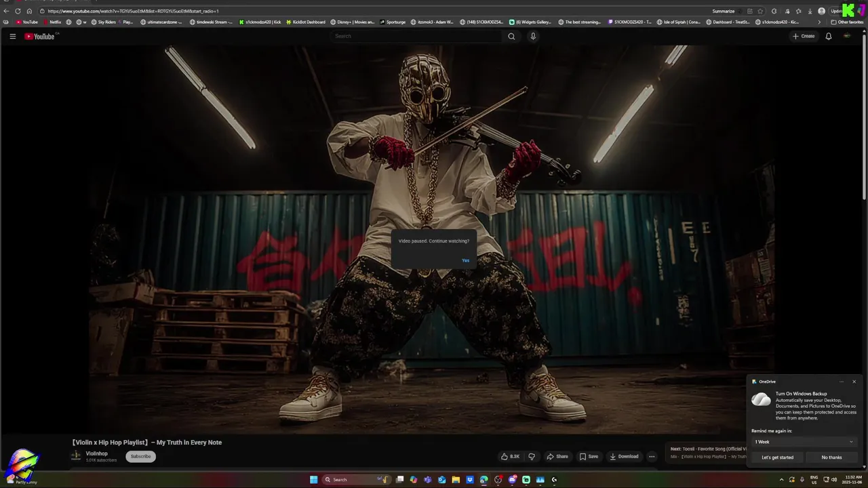Subscribe to the Violinhop channel
The width and height of the screenshot is (868, 488).
point(140,456)
